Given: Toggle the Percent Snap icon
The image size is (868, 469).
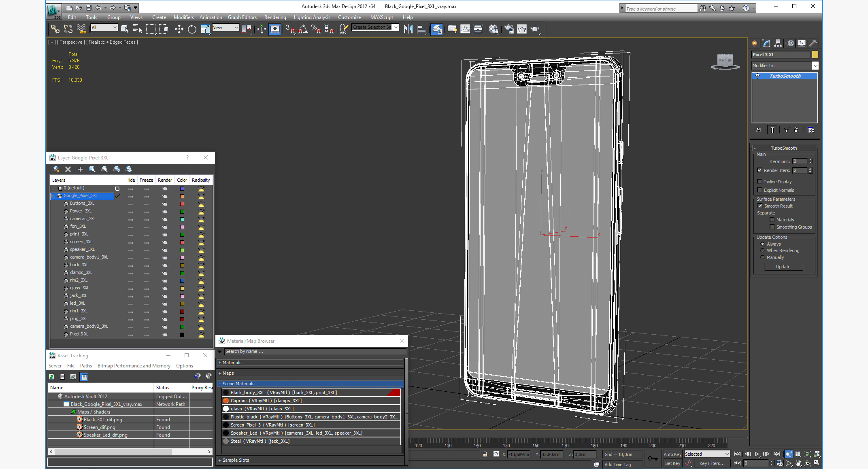Looking at the screenshot, I should tap(316, 29).
